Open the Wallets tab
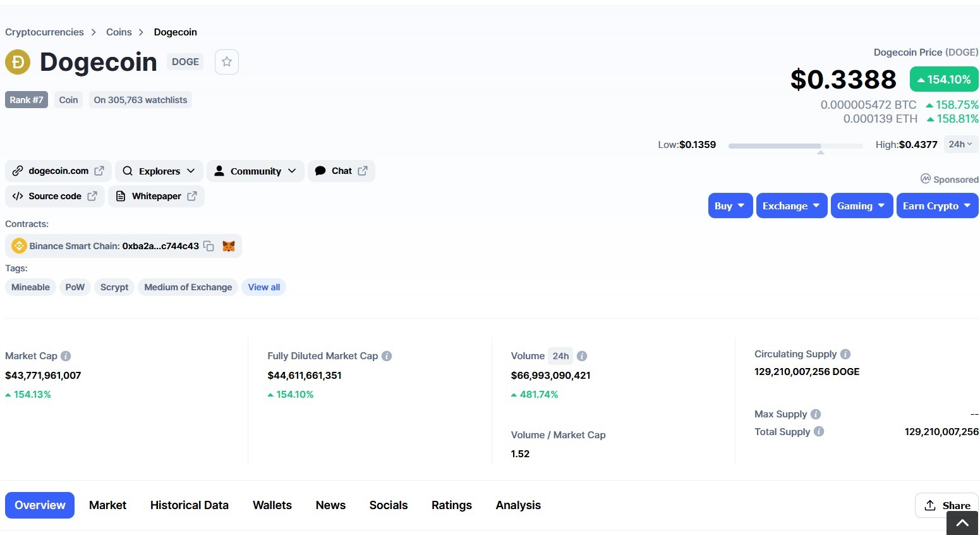The image size is (980, 535). click(x=272, y=505)
